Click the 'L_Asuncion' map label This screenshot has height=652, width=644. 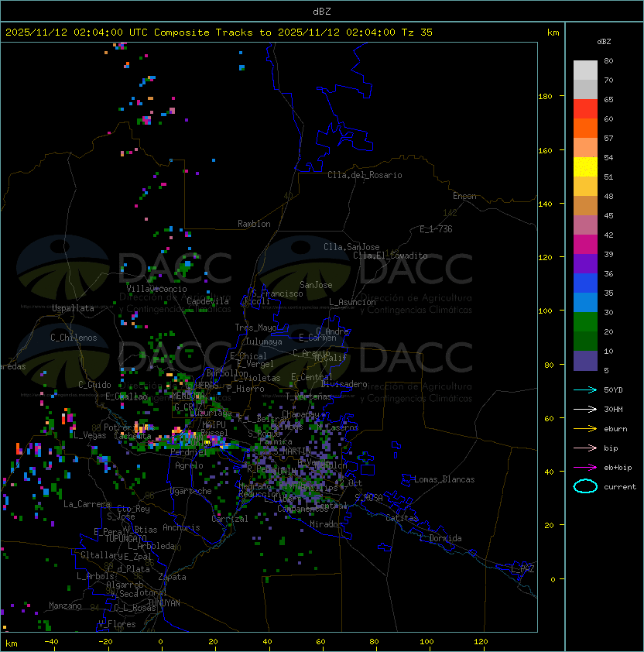click(x=352, y=302)
